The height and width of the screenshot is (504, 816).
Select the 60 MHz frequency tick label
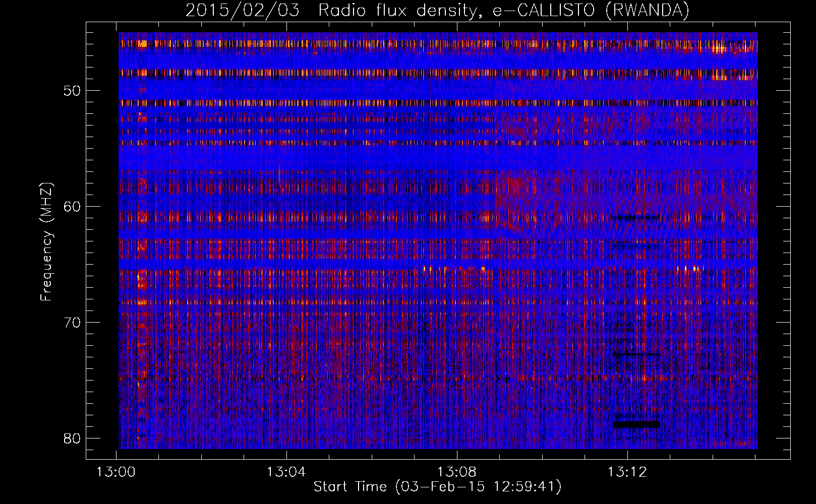tap(73, 207)
